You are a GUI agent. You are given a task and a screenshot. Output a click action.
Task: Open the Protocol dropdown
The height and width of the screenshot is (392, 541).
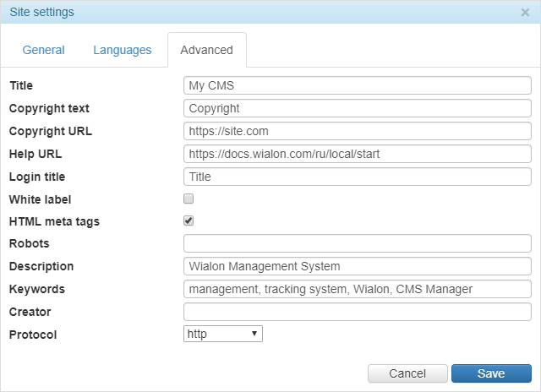[x=223, y=335]
